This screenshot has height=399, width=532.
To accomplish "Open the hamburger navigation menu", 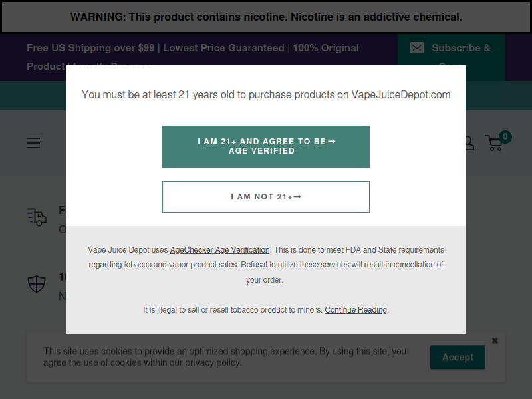I will (x=33, y=143).
